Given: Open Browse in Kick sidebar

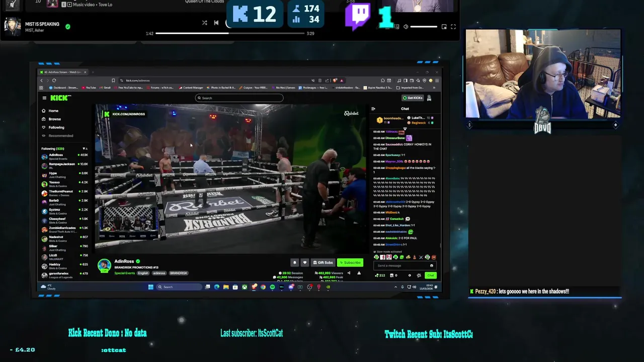Looking at the screenshot, I should point(51,119).
